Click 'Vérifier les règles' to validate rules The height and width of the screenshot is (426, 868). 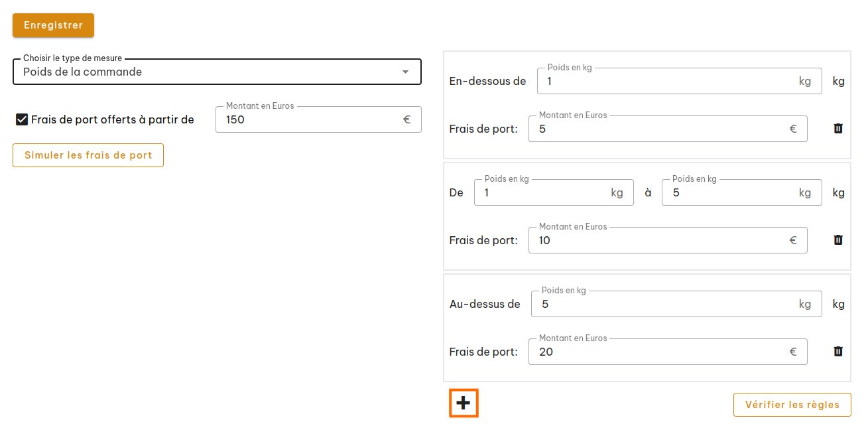(792, 404)
